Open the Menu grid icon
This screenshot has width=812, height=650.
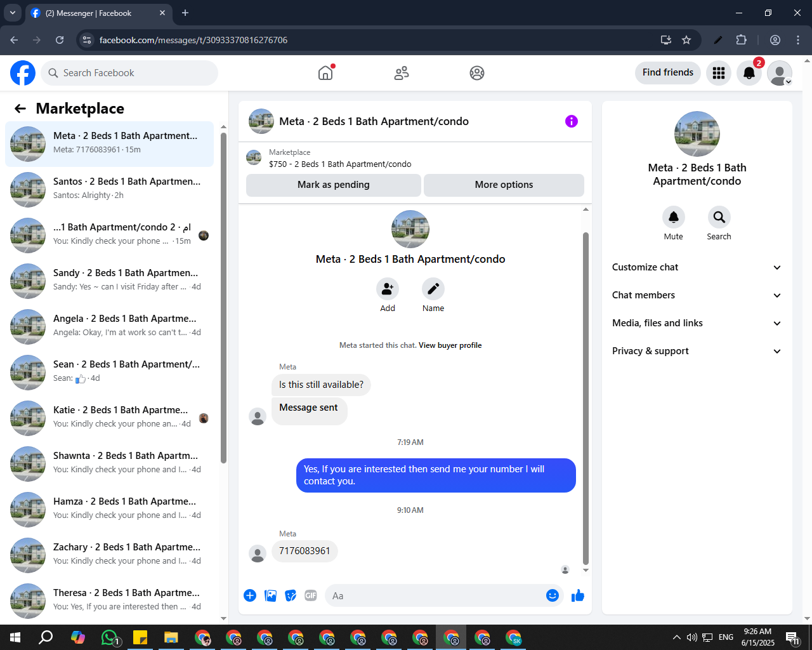click(x=719, y=73)
